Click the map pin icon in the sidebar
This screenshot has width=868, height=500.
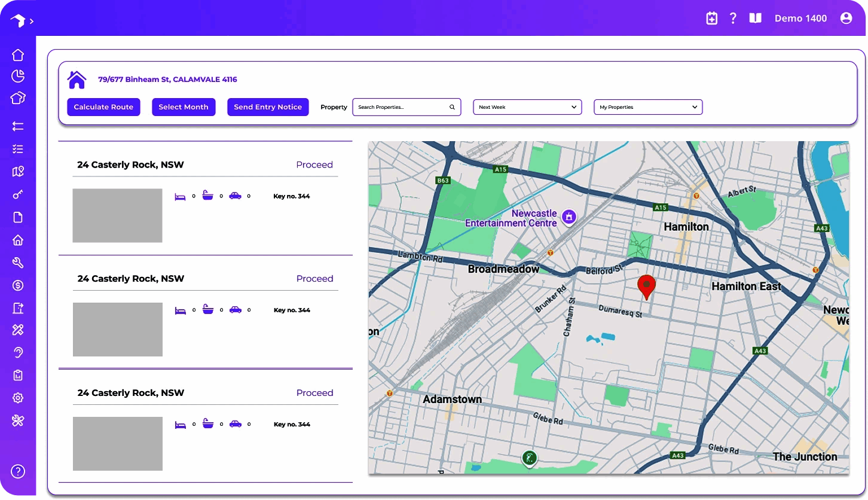point(18,172)
